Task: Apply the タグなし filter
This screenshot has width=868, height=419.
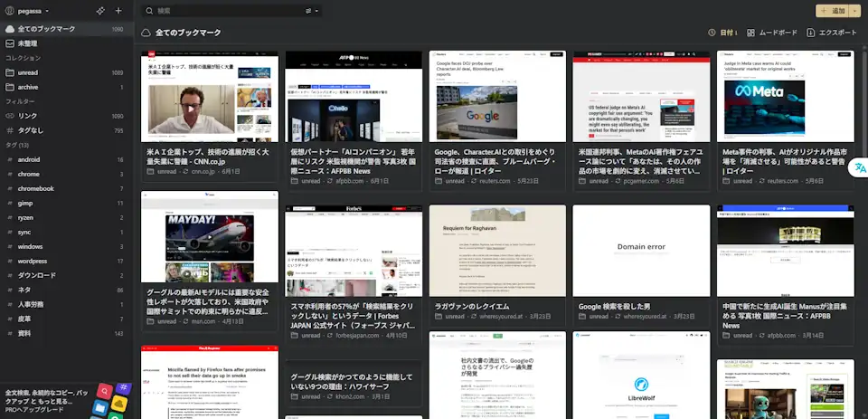Action: [66, 130]
